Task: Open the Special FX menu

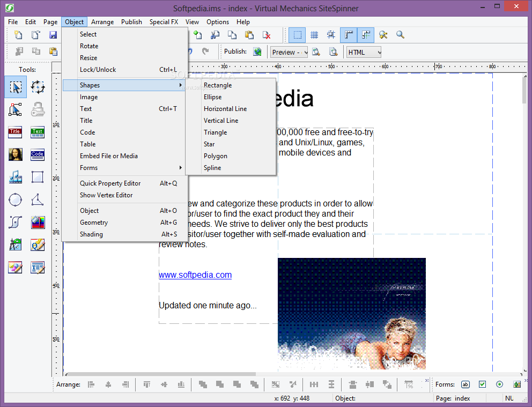Action: pos(164,21)
